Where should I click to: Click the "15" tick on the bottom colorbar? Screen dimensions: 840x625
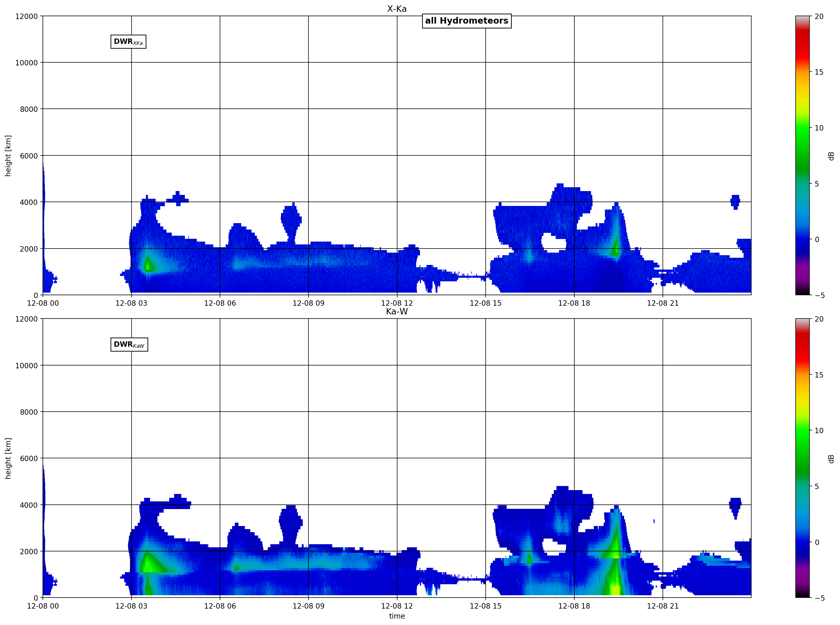tap(819, 375)
